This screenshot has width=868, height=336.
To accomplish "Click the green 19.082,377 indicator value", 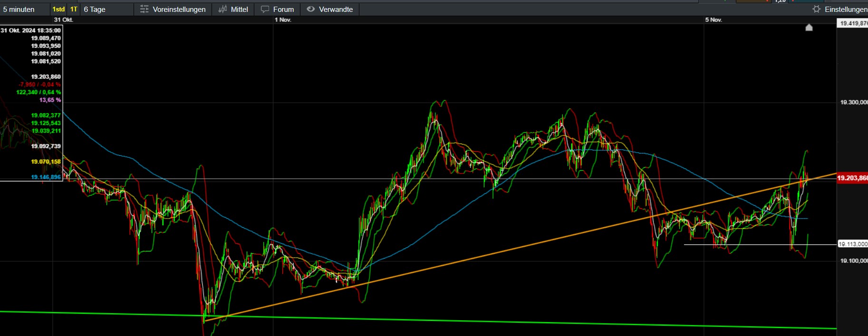I will (46, 115).
